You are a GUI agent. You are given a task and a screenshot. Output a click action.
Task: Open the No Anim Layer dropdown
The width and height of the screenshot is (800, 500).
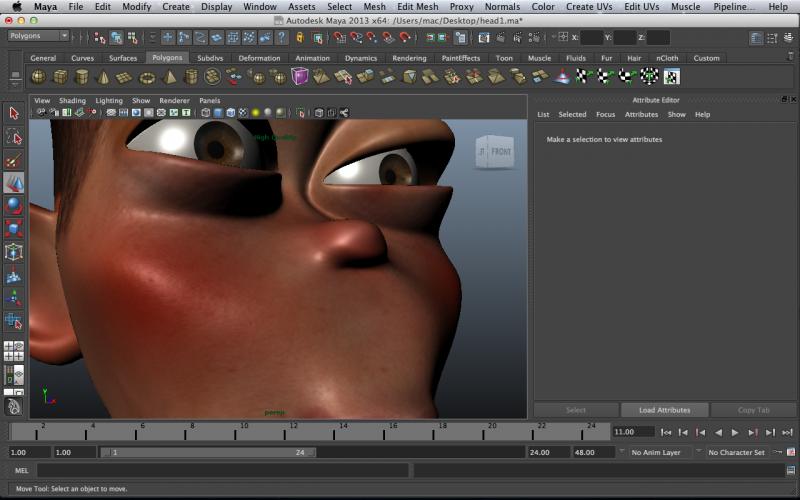coord(658,452)
